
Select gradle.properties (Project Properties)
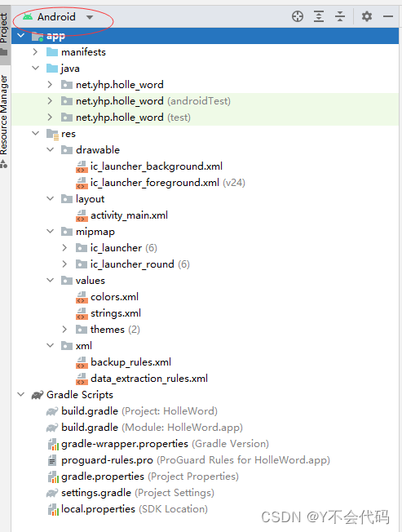tap(150, 477)
